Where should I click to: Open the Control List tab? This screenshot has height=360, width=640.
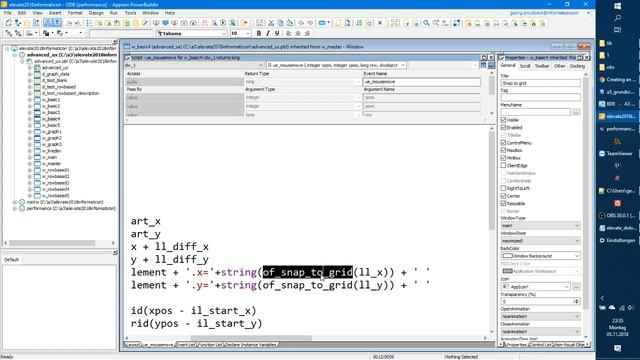[540, 345]
